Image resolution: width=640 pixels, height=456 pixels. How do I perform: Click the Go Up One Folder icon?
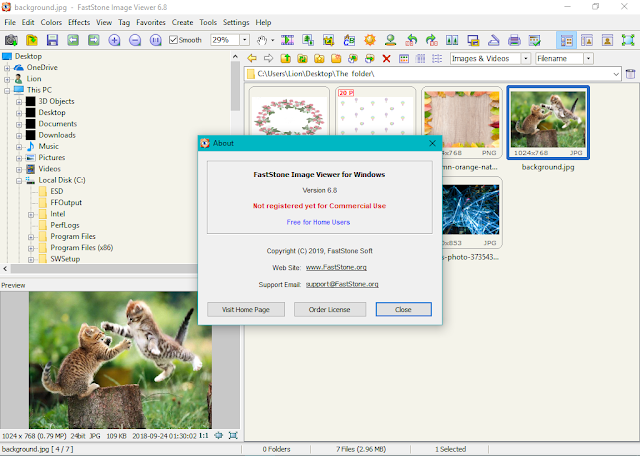pyautogui.click(x=286, y=58)
